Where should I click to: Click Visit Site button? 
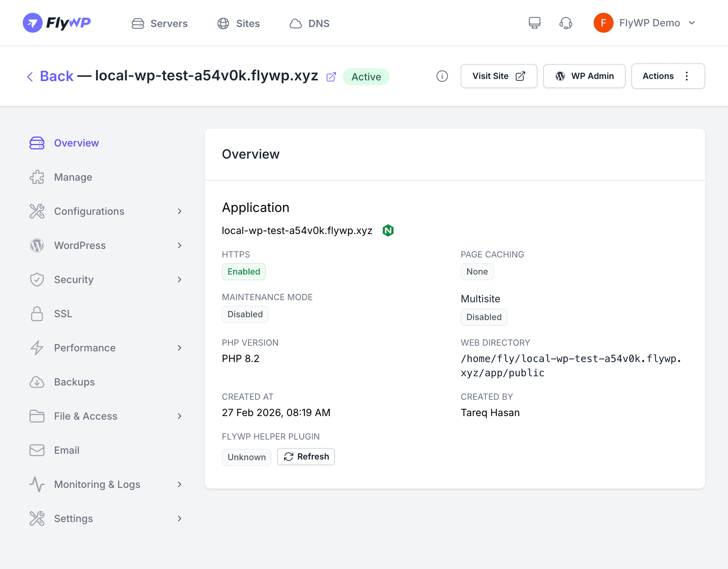499,76
